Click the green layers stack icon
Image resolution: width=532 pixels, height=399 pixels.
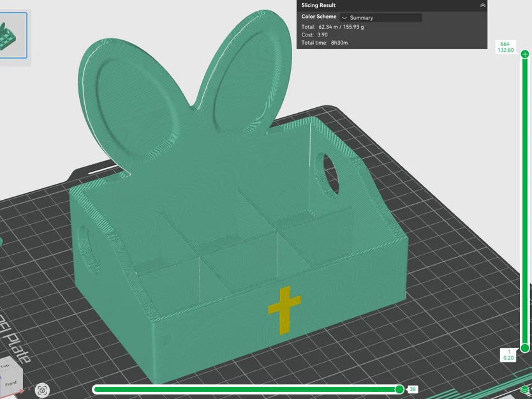(x=526, y=391)
